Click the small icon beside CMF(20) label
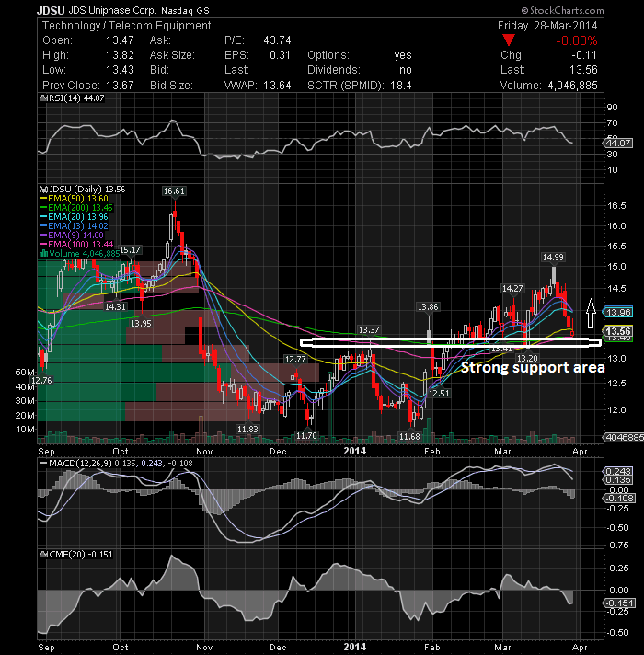644x655 pixels. (x=44, y=555)
